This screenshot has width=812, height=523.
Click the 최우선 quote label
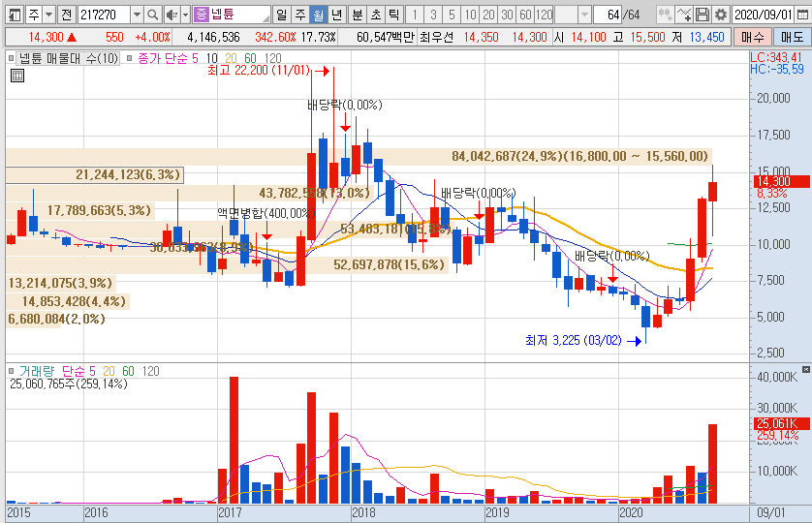click(437, 37)
